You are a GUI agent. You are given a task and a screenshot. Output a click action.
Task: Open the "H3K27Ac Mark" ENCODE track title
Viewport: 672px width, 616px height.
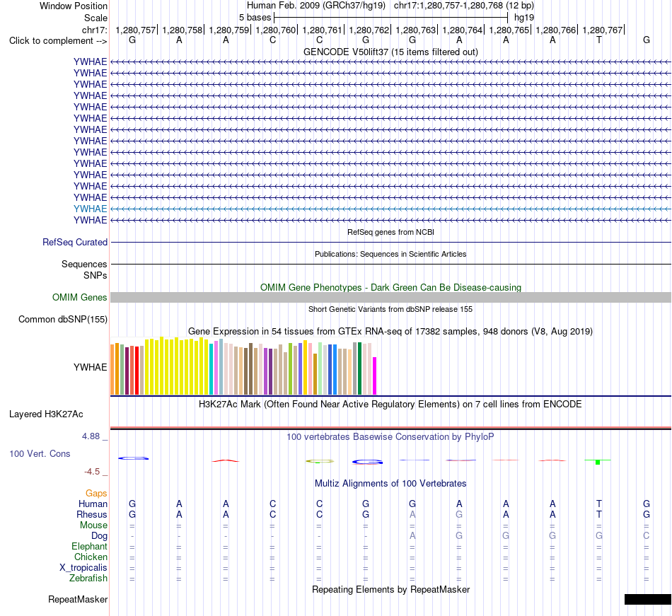click(x=390, y=405)
